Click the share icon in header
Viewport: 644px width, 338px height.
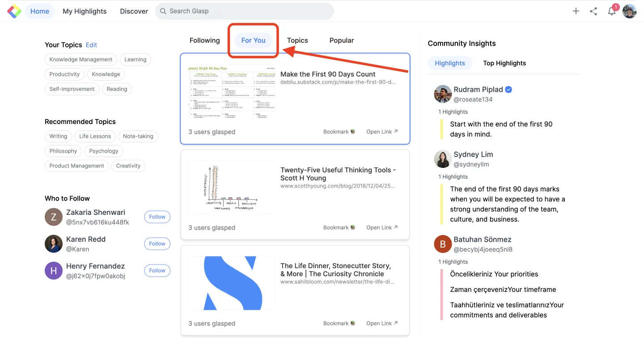[x=593, y=11]
